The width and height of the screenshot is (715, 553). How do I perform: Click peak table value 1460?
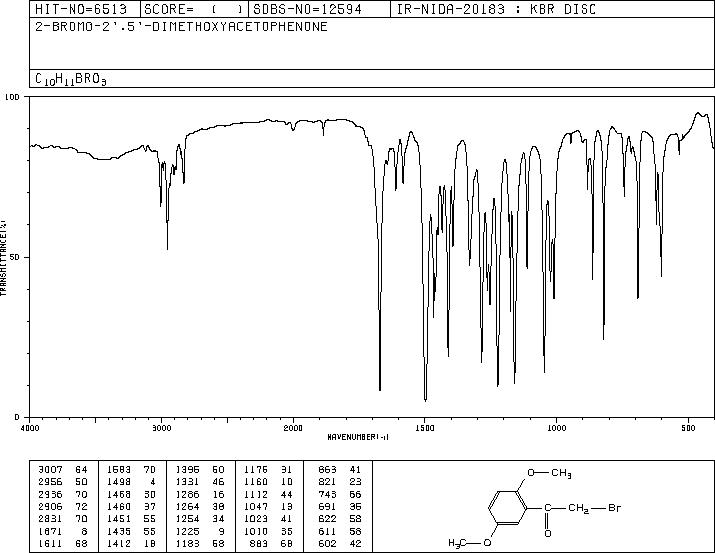tap(119, 506)
